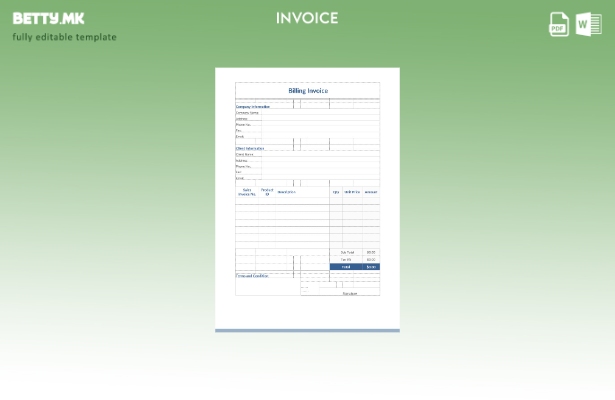
Task: Click the Sales Invoice No. column header
Action: tap(246, 192)
